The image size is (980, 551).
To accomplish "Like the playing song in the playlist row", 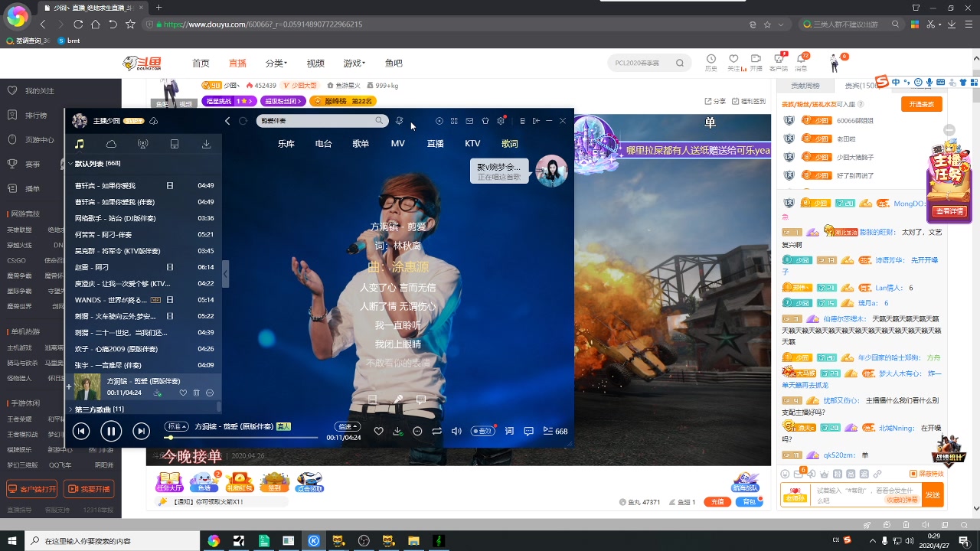I will pyautogui.click(x=183, y=393).
